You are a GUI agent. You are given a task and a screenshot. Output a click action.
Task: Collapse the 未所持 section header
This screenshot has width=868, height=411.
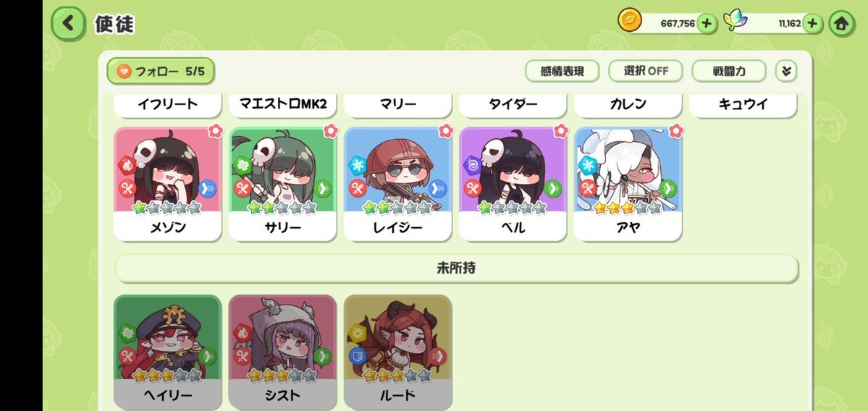[456, 268]
